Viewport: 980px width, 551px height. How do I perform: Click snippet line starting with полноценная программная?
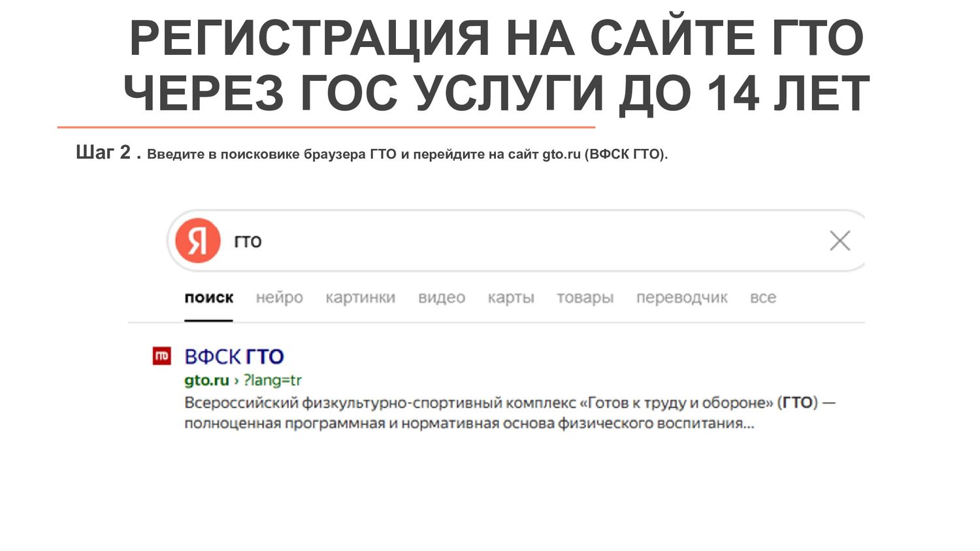pyautogui.click(x=469, y=423)
